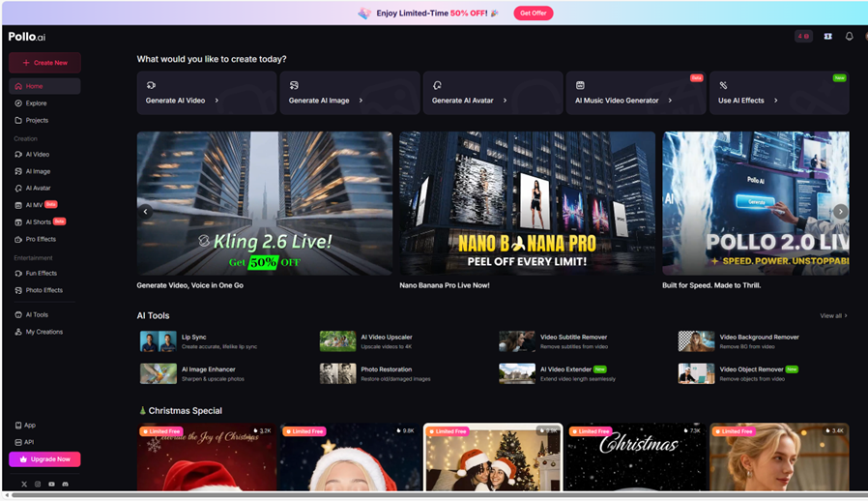Open blonde woman template with 3.4K uses
Screen dimensions: 868x501
[x=779, y=457]
